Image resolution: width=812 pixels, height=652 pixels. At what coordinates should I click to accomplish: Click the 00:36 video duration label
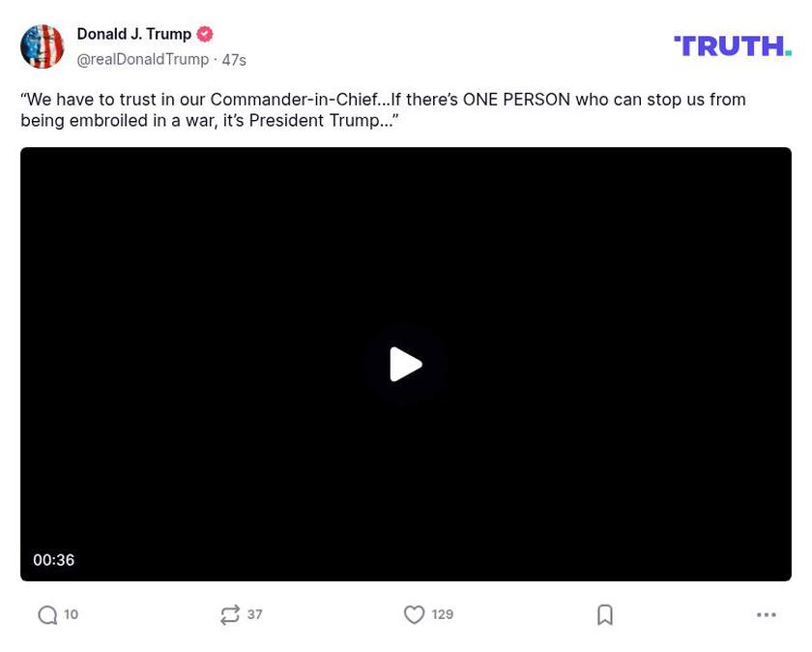coord(54,559)
